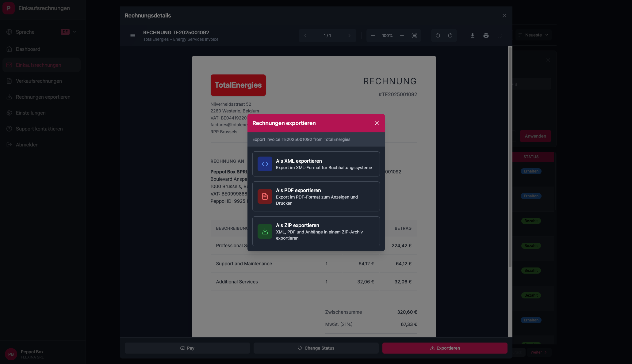Open Verkaufsrechnungen in the sidebar
632x364 pixels.
click(41, 81)
